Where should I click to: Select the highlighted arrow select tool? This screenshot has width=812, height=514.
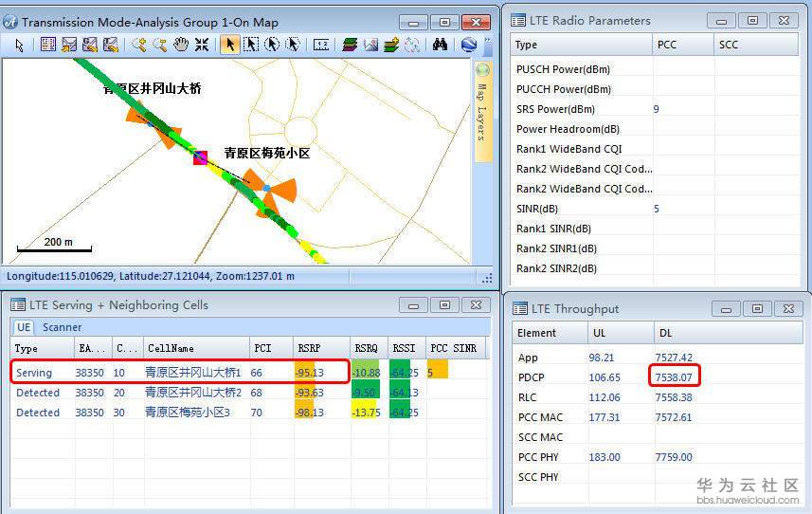click(x=230, y=46)
